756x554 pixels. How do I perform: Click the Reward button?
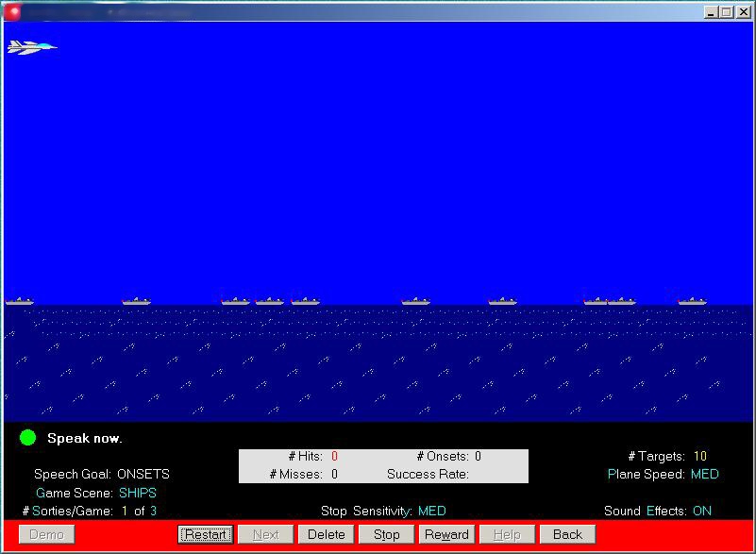446,534
